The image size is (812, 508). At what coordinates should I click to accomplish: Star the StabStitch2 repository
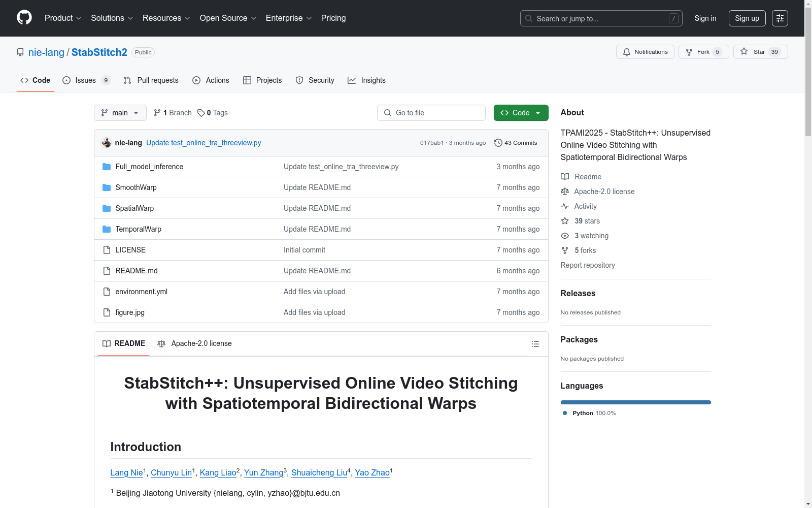[760, 52]
